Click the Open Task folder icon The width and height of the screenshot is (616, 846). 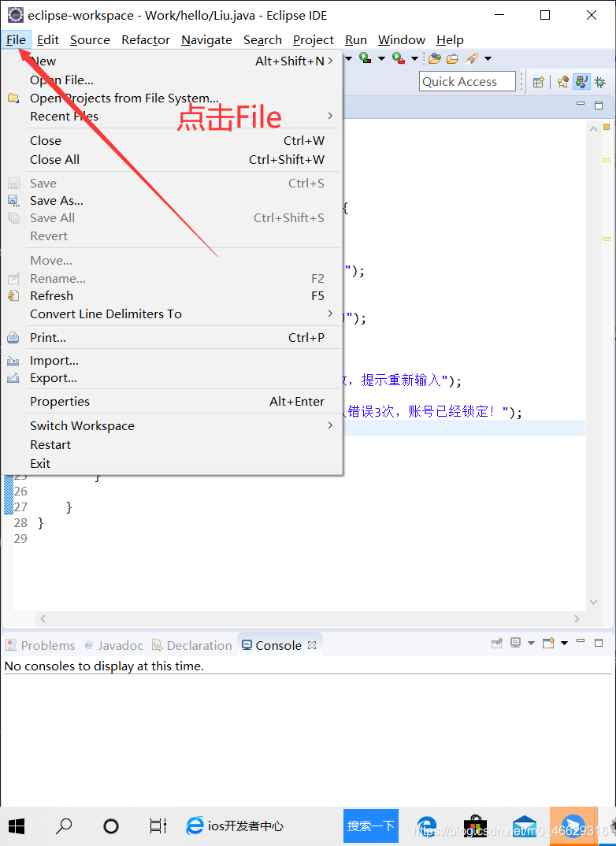pos(453,58)
